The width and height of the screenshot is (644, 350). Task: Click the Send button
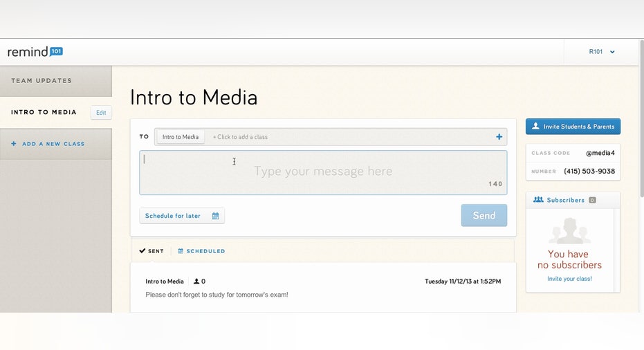coord(484,215)
